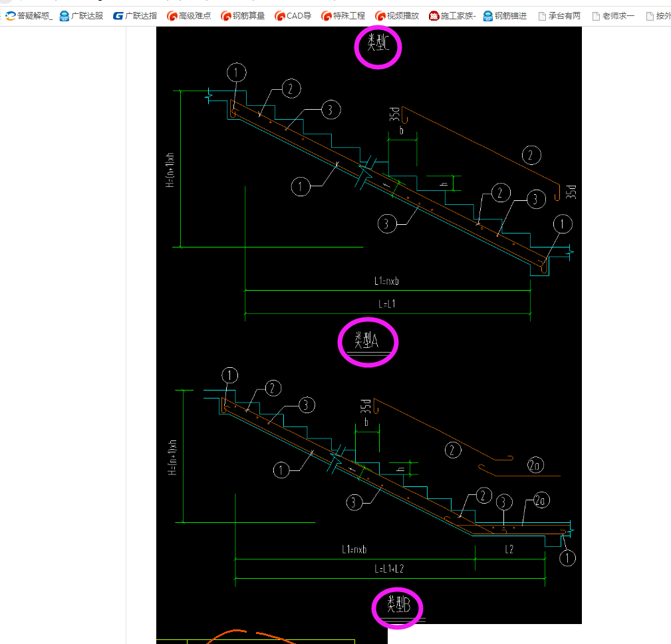Viewport: 671px width, 644px height.
Task: Click the L=L1+L2 dimension text
Action: pyautogui.click(x=389, y=569)
